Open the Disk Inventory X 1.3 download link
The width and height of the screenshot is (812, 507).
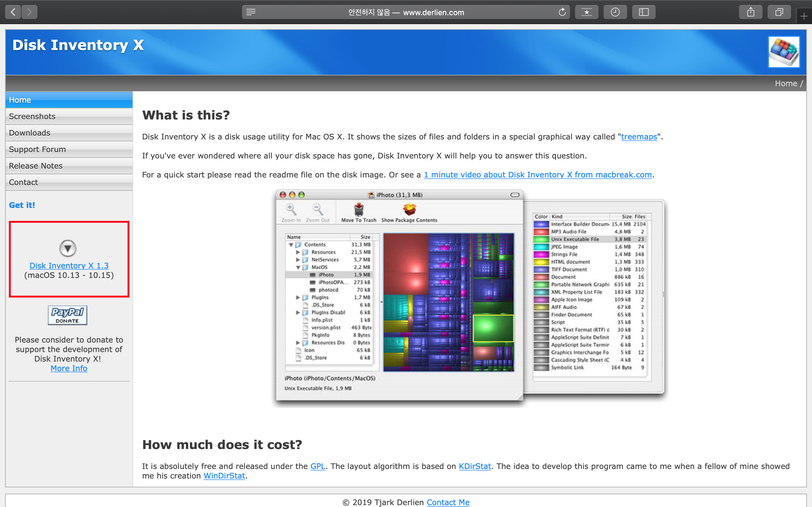[x=69, y=266]
